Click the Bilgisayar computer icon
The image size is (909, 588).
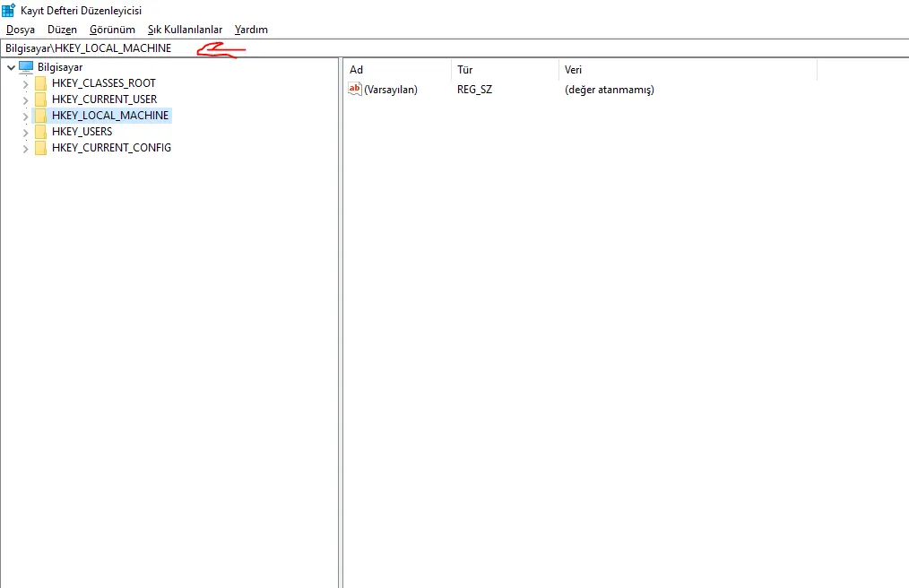[26, 67]
